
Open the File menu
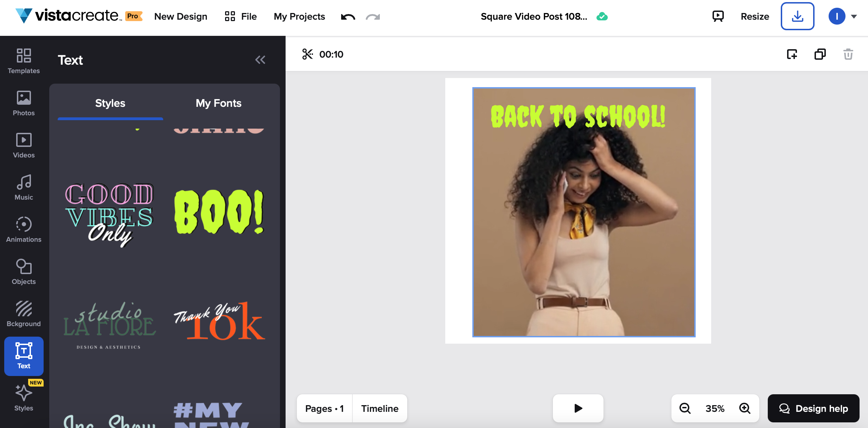pos(241,17)
